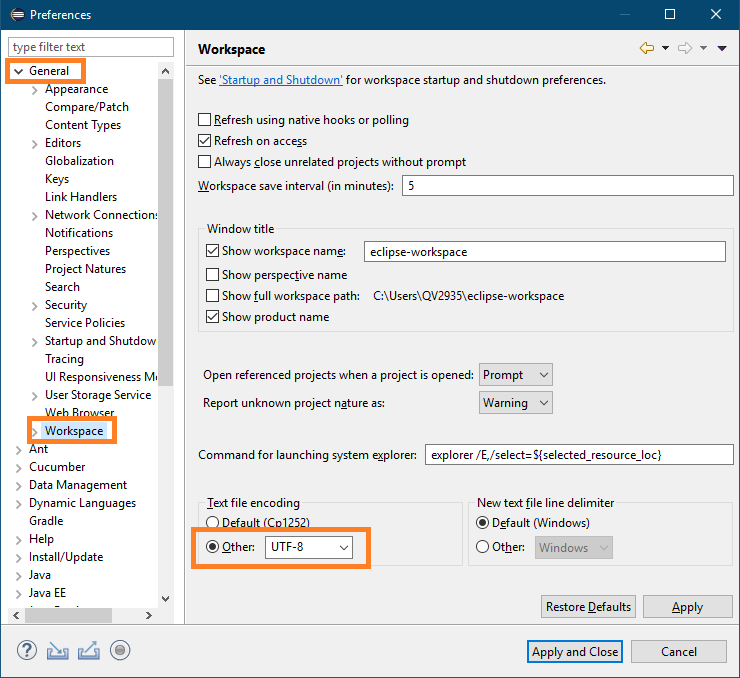Screen dimensions: 740x678
Task: Select Keys in the General tree
Action: (x=57, y=179)
